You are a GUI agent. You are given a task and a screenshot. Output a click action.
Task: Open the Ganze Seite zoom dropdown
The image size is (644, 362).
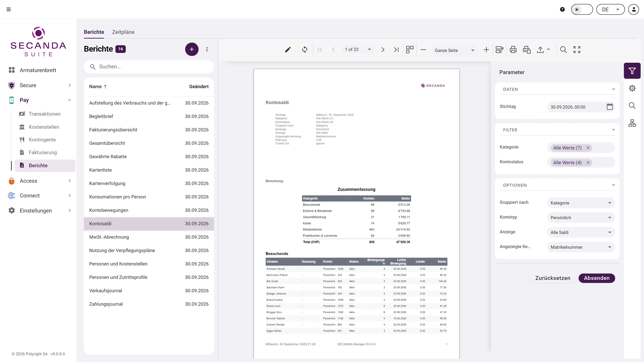tap(454, 50)
